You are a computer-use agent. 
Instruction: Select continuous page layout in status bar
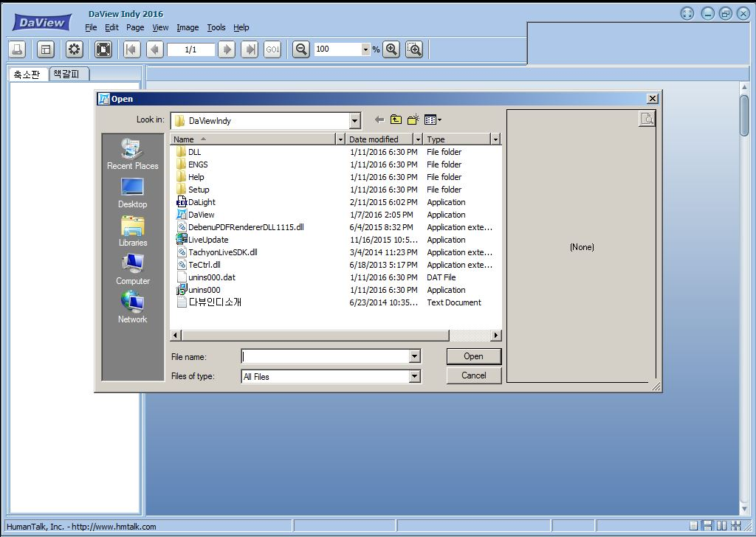(x=707, y=525)
